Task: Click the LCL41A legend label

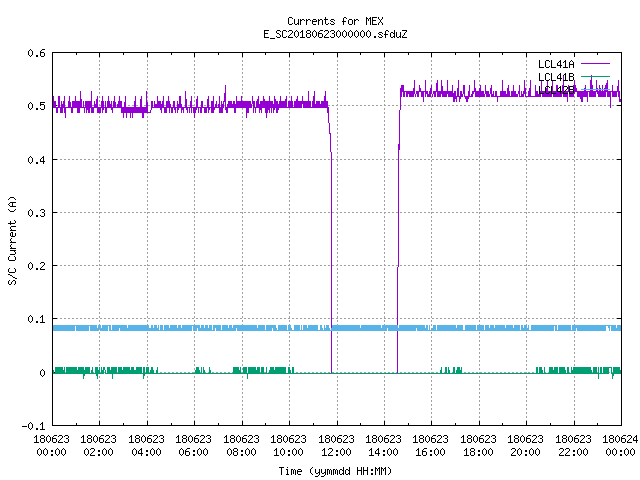Action: [556, 64]
